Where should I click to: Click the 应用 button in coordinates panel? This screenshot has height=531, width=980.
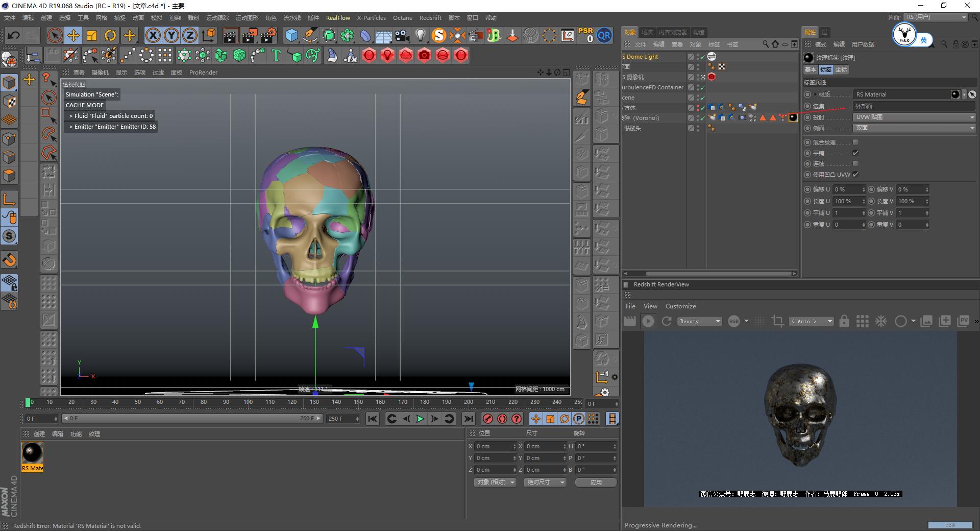click(595, 482)
